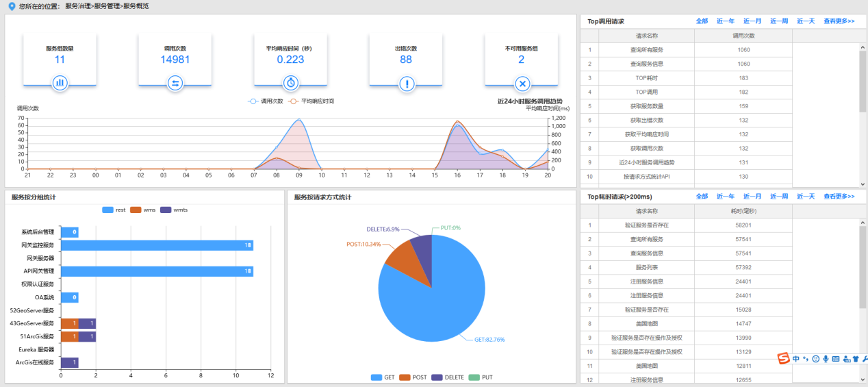
Task: Click up arrow of Top调用请求 table scrollbar
Action: (863, 47)
